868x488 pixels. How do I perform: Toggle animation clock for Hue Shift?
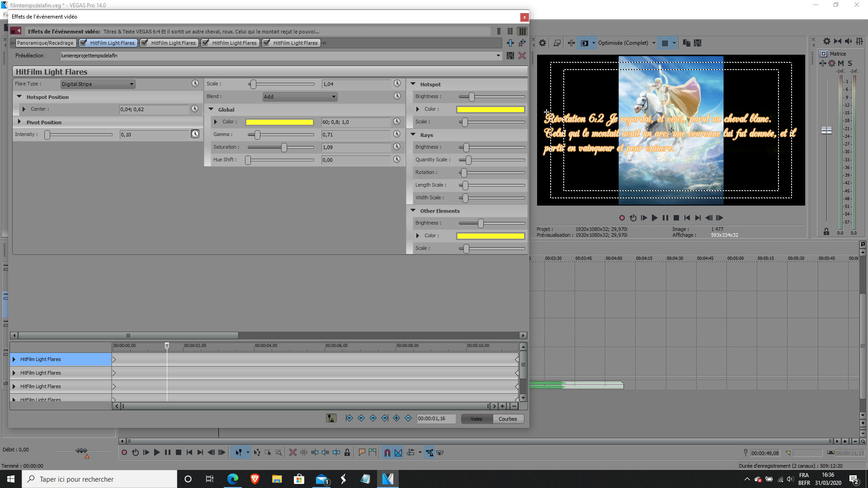[396, 160]
